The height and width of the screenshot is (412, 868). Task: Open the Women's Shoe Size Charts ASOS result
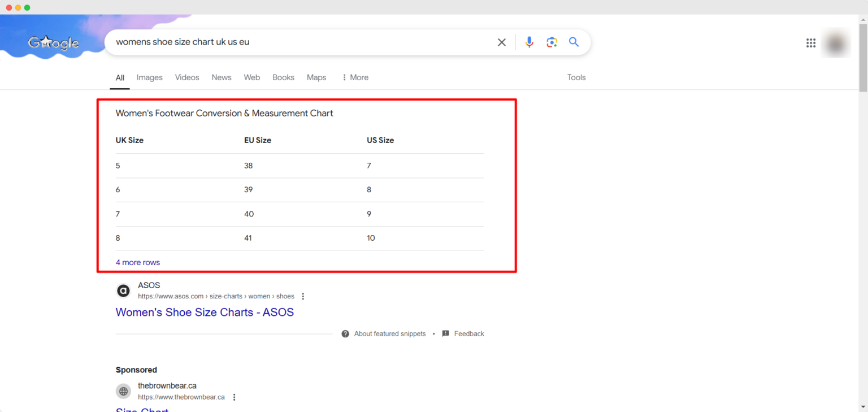pyautogui.click(x=205, y=312)
